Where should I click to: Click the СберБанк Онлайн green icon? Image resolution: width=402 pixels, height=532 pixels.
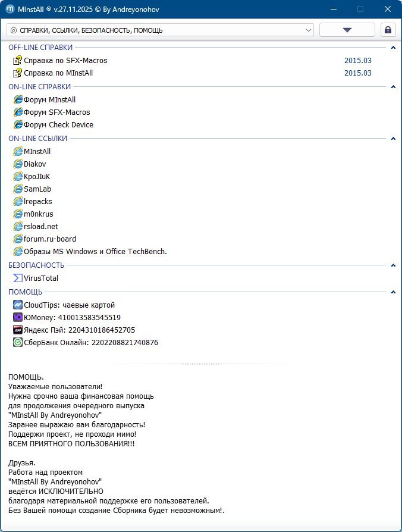tap(18, 342)
